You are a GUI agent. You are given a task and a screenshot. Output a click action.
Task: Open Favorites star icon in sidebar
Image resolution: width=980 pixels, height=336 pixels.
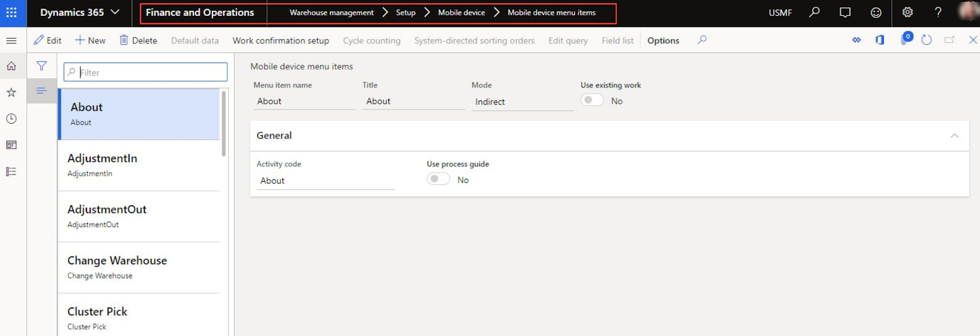pos(11,92)
